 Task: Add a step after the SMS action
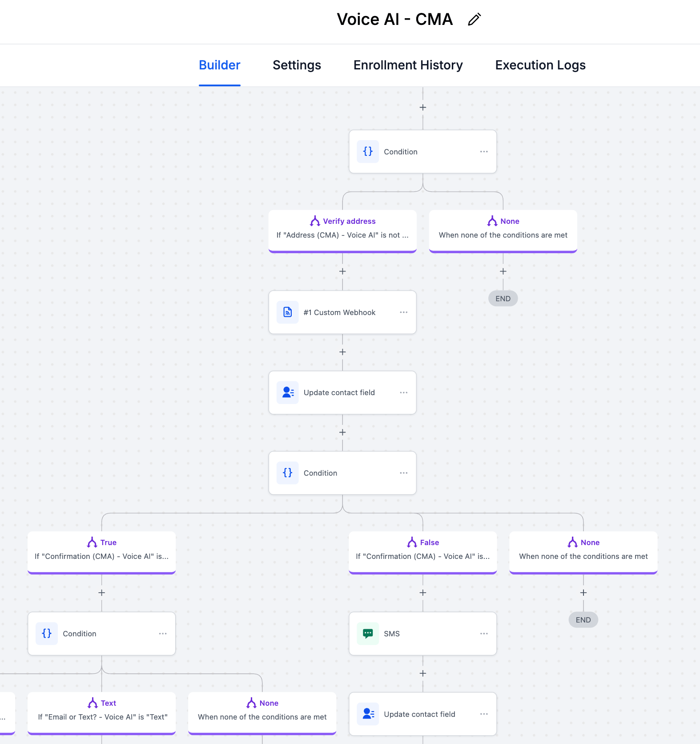coord(423,673)
